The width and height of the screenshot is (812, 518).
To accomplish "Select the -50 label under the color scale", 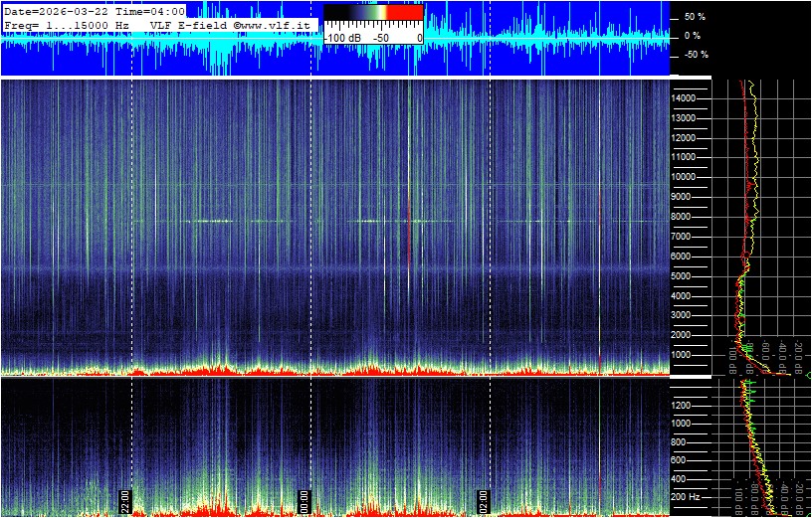I will click(379, 38).
